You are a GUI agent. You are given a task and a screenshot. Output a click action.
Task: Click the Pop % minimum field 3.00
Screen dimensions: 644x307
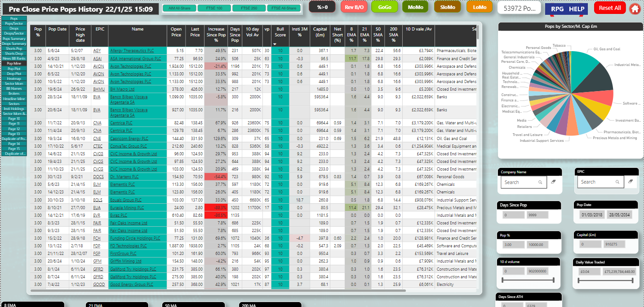(512, 245)
